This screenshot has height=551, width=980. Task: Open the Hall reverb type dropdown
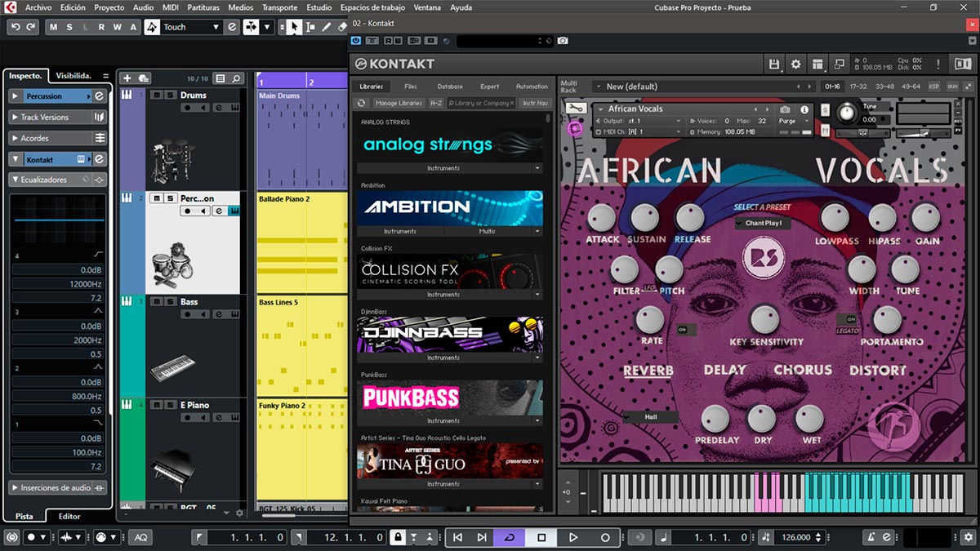click(x=650, y=416)
